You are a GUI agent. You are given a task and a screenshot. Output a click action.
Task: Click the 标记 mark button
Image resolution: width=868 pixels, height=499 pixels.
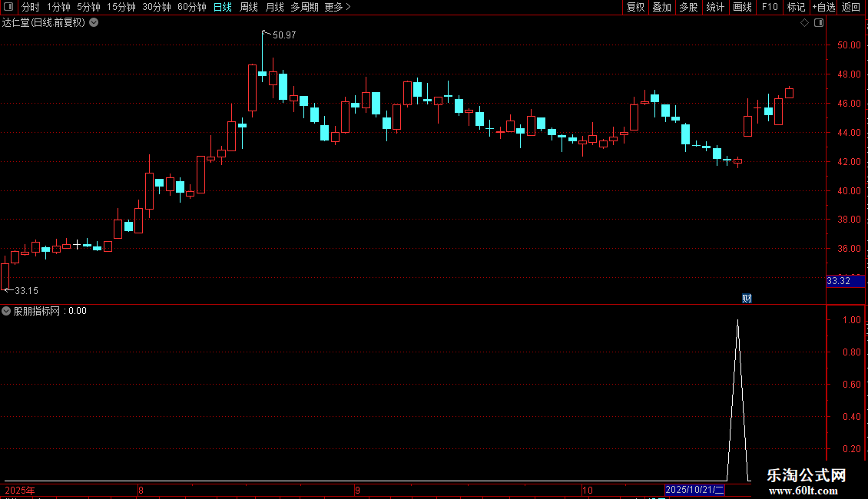click(796, 7)
